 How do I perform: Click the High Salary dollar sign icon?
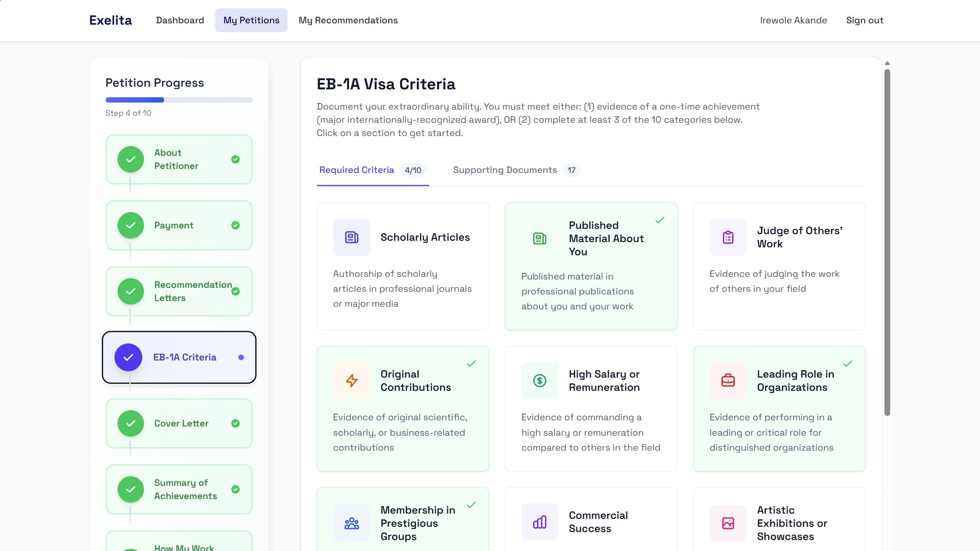pos(539,380)
